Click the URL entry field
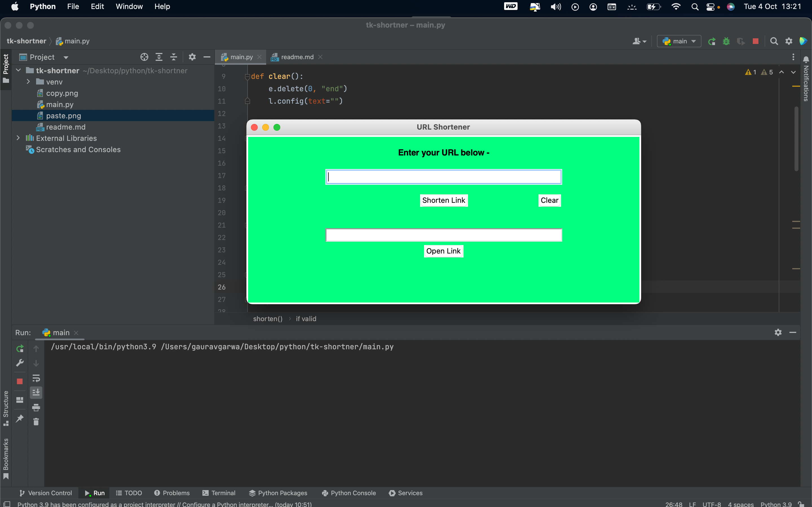812x507 pixels. [x=443, y=177]
